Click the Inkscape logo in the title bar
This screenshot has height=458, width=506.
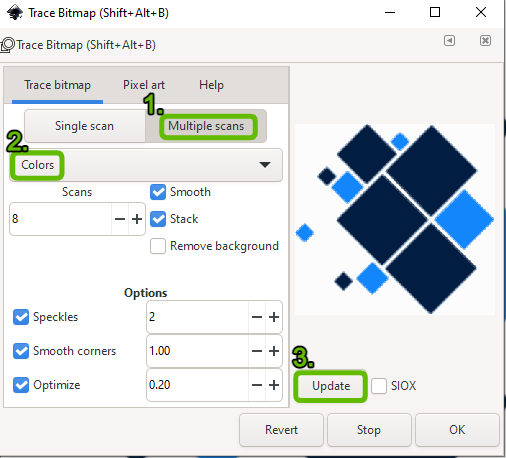tap(15, 13)
